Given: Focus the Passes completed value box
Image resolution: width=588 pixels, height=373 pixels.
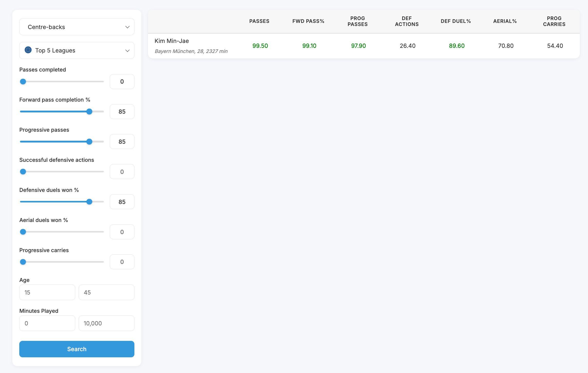Looking at the screenshot, I should tap(122, 82).
